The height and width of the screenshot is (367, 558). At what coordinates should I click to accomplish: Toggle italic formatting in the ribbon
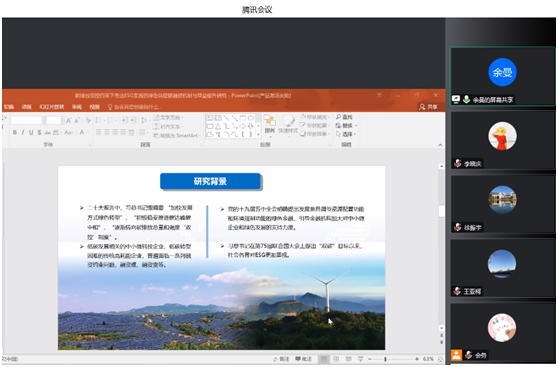pos(23,132)
